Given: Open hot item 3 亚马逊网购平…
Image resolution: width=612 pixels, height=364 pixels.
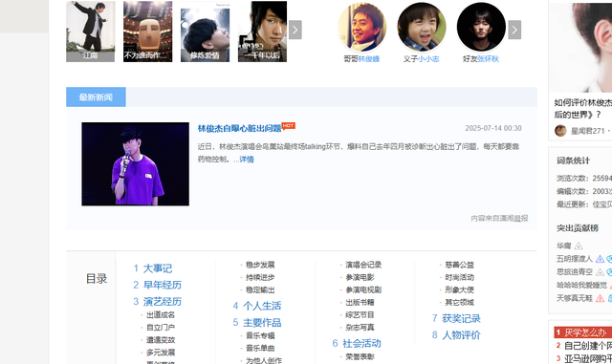Looking at the screenshot, I should tap(588, 358).
